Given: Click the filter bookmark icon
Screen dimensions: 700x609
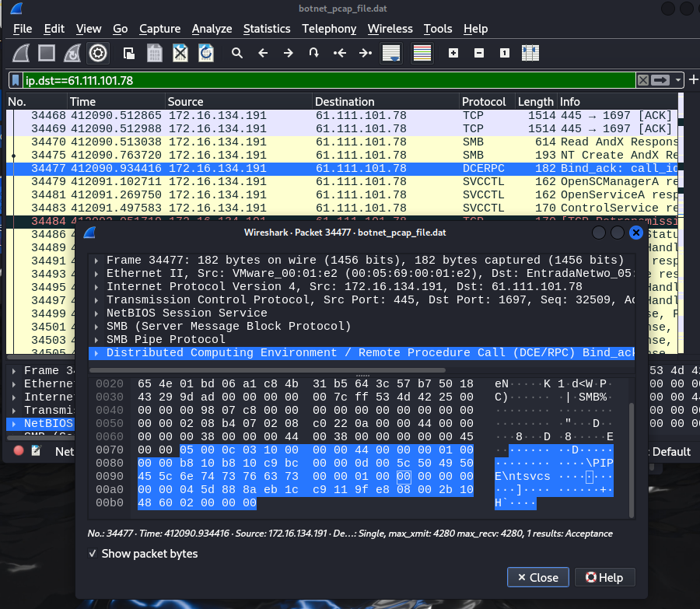Looking at the screenshot, I should [x=16, y=80].
